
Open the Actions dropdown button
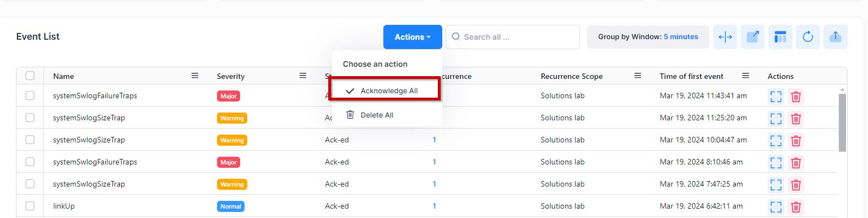(413, 37)
